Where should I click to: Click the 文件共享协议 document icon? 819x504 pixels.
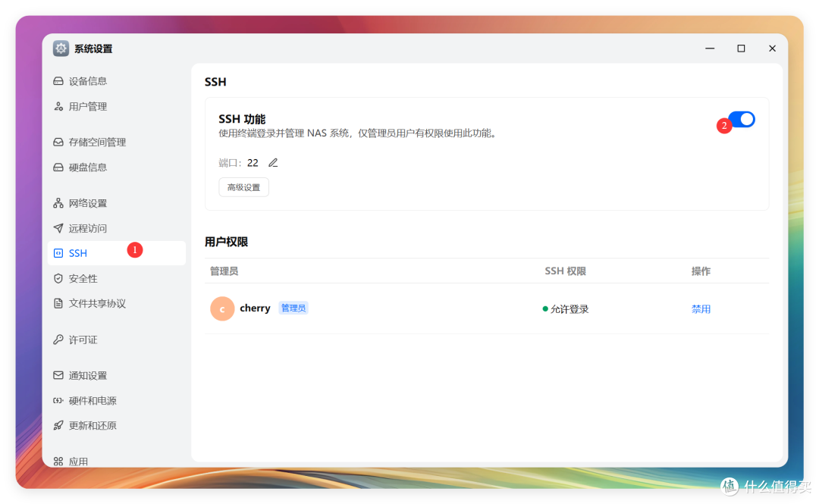click(x=58, y=303)
